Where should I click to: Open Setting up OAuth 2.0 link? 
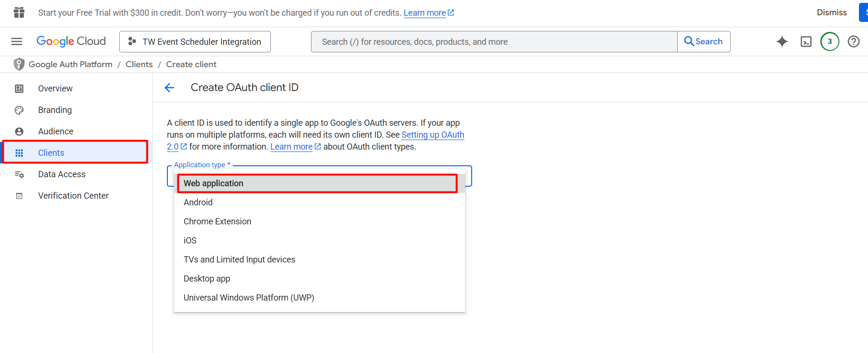(x=433, y=135)
